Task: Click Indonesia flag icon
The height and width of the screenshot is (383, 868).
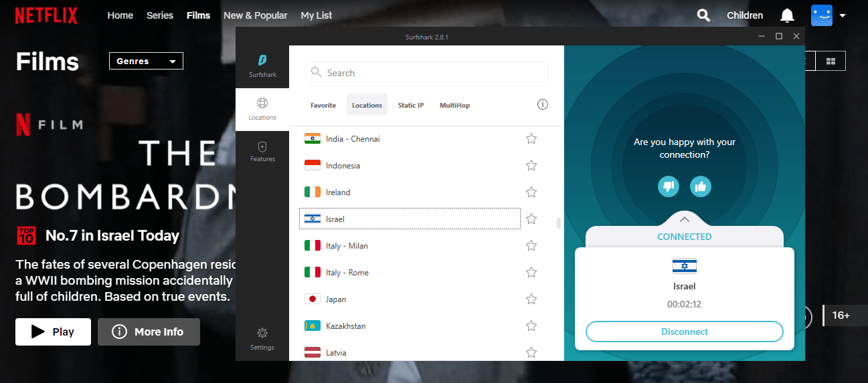Action: (x=313, y=165)
